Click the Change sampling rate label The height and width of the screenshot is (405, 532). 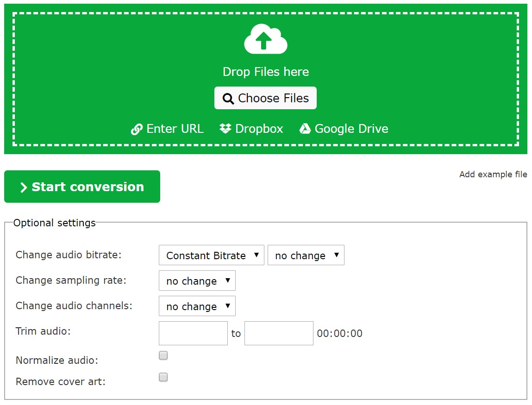[x=71, y=280]
